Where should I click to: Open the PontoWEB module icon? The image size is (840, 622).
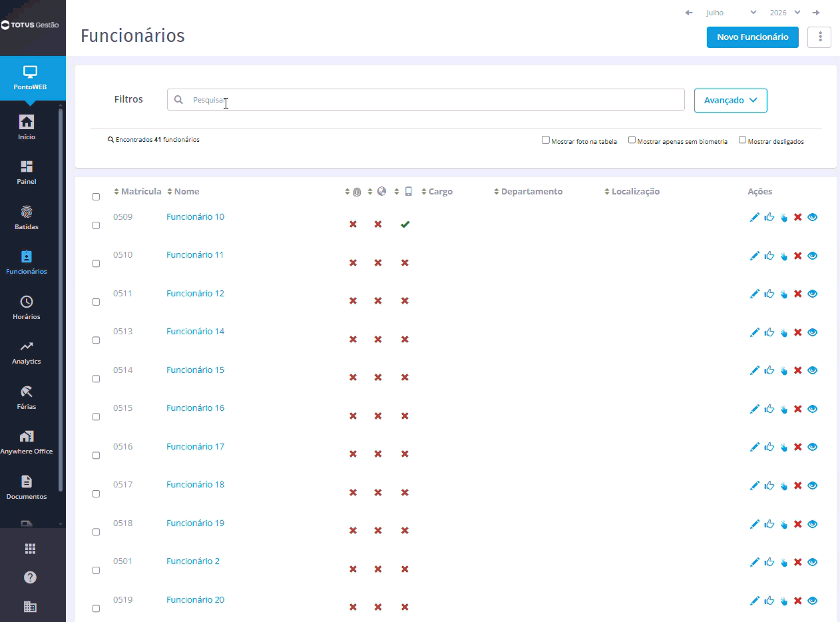tap(30, 78)
